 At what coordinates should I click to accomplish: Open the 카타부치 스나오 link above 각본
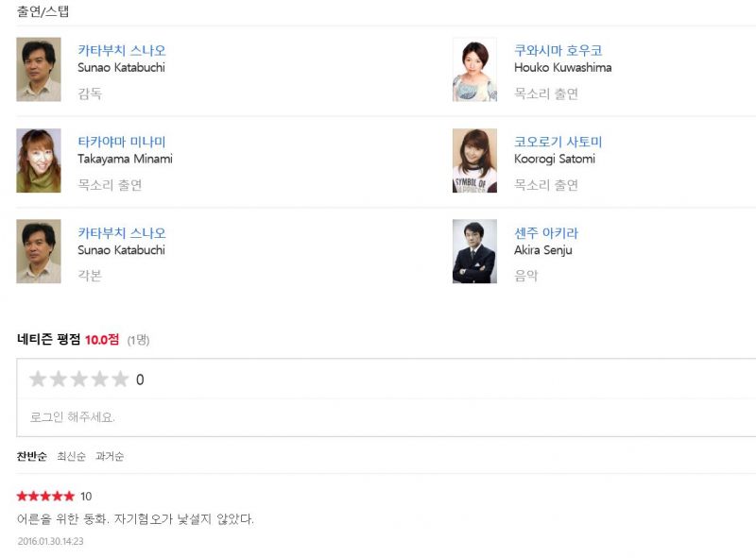pos(122,233)
